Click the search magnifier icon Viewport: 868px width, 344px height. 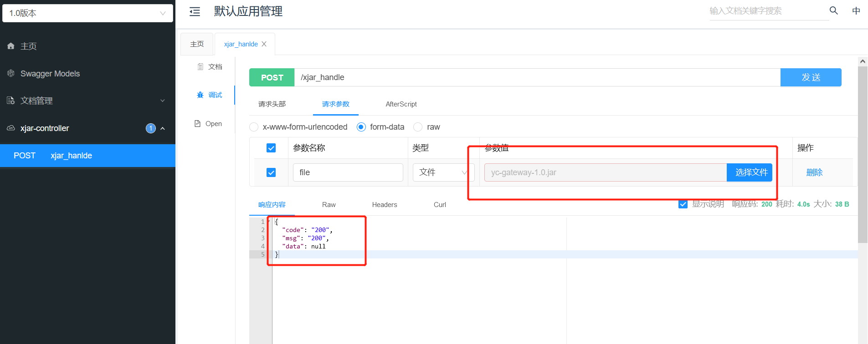pos(833,10)
